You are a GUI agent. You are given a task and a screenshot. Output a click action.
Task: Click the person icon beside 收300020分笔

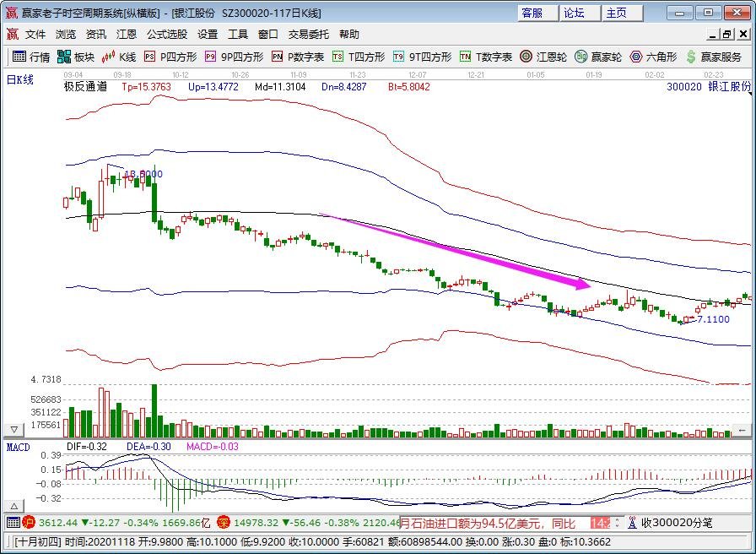(x=632, y=522)
